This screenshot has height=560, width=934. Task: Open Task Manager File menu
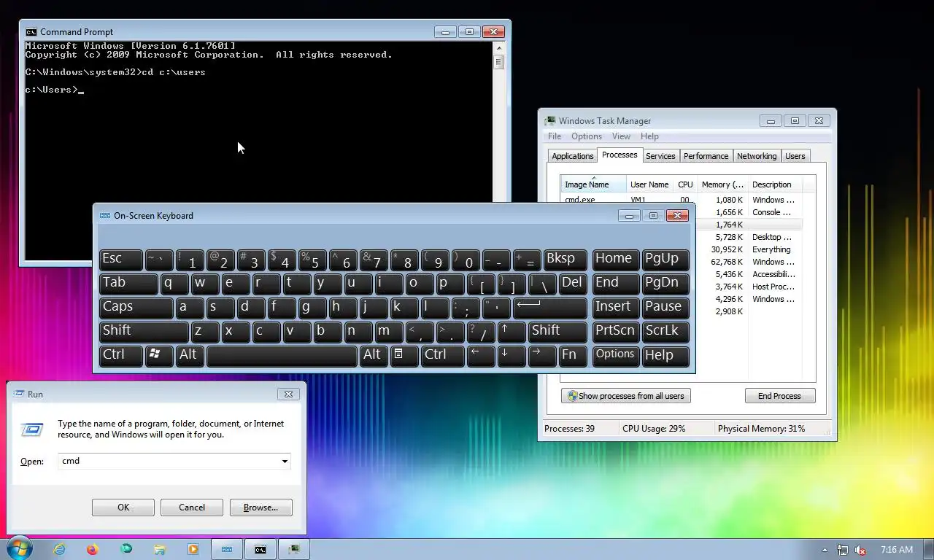click(x=555, y=136)
